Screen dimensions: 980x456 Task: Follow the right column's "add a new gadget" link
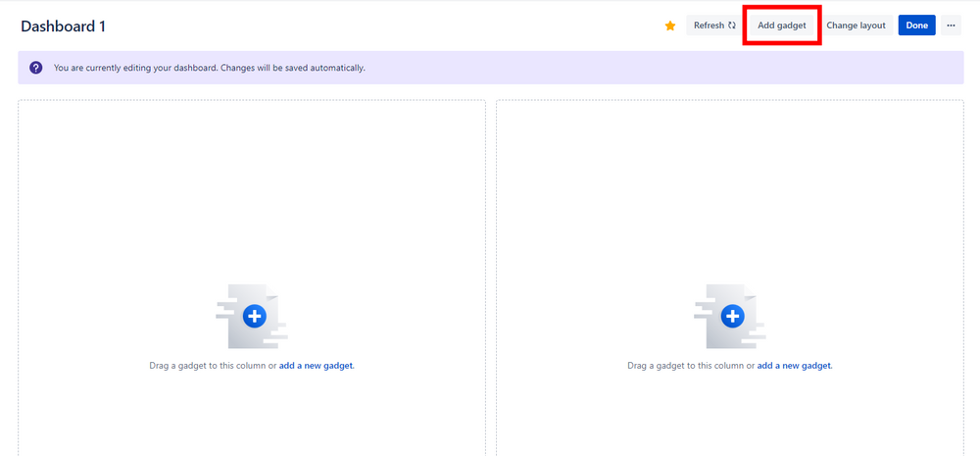(794, 366)
